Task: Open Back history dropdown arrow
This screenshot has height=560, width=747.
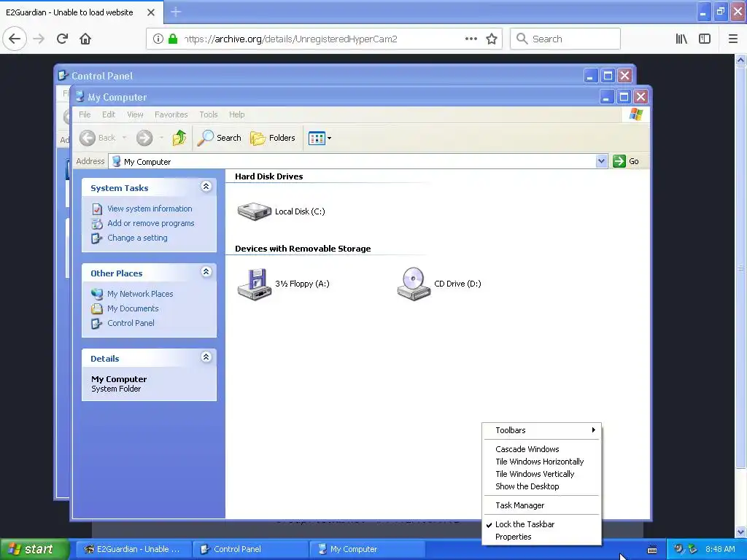Action: [x=124, y=138]
